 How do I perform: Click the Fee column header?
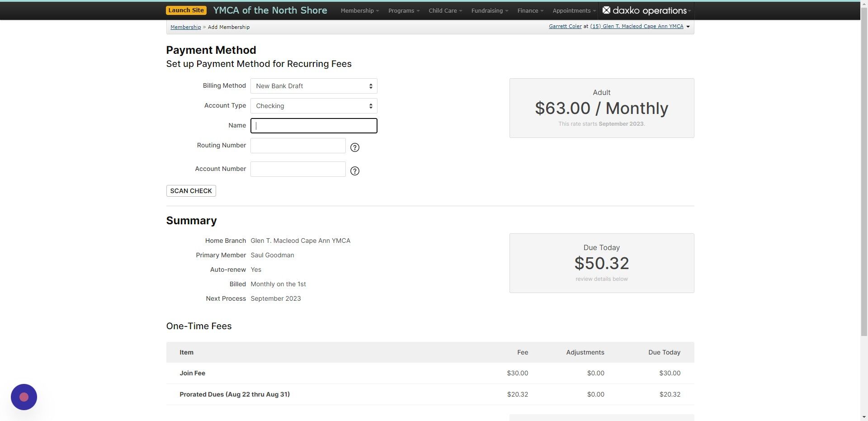(x=523, y=352)
